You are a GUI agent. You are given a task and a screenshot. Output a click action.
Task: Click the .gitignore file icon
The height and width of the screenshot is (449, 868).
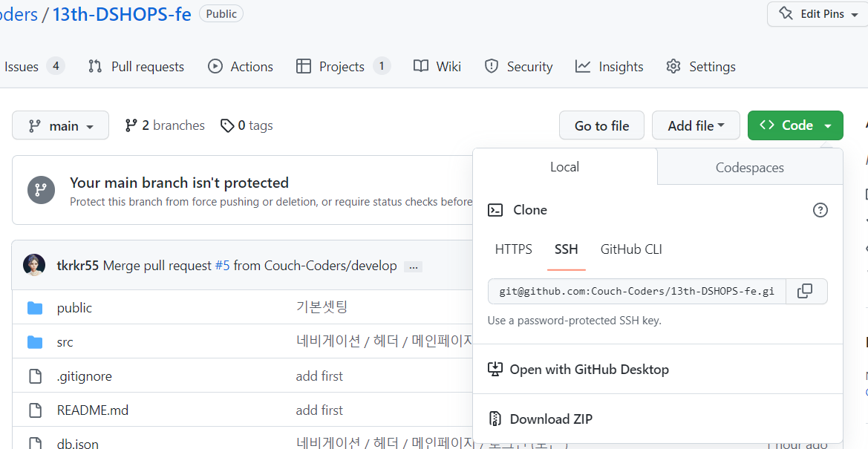point(35,376)
